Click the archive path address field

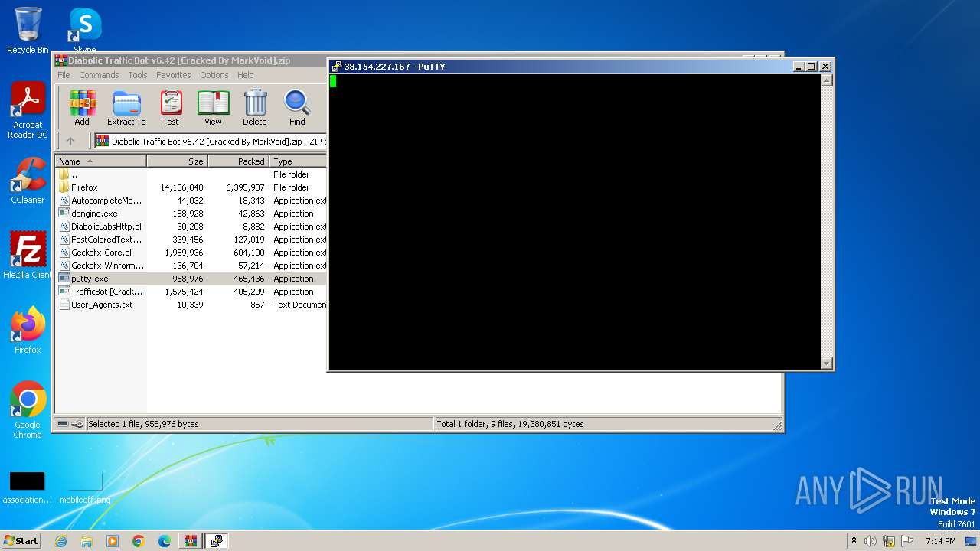[211, 141]
